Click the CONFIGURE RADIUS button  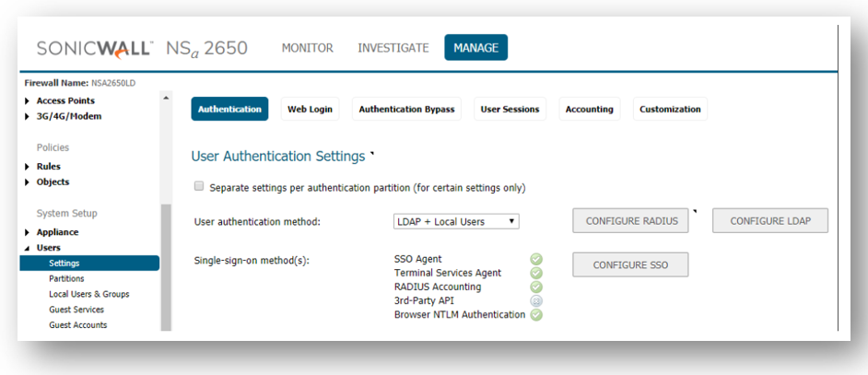[x=631, y=221]
